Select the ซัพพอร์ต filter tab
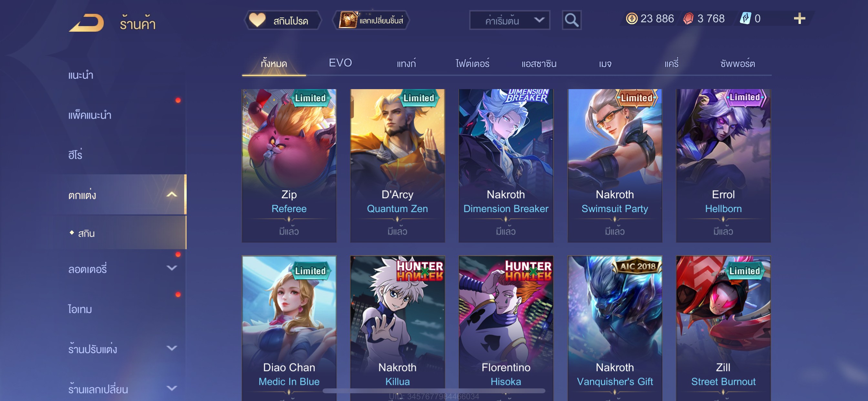 [x=737, y=63]
